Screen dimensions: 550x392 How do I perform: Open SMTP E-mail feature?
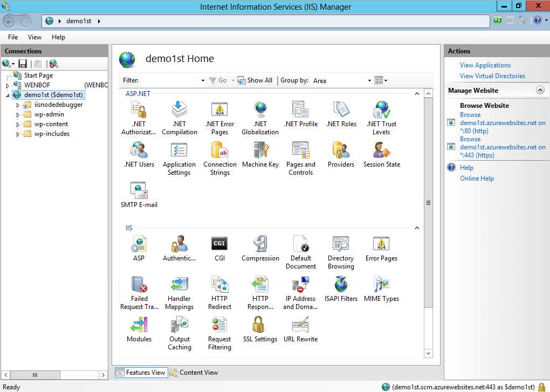click(139, 195)
